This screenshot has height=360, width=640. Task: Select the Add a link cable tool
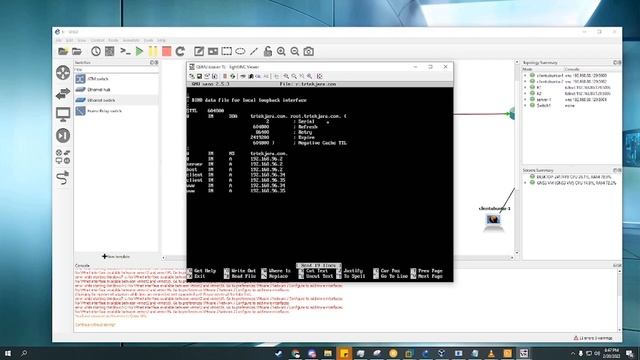coord(63,178)
